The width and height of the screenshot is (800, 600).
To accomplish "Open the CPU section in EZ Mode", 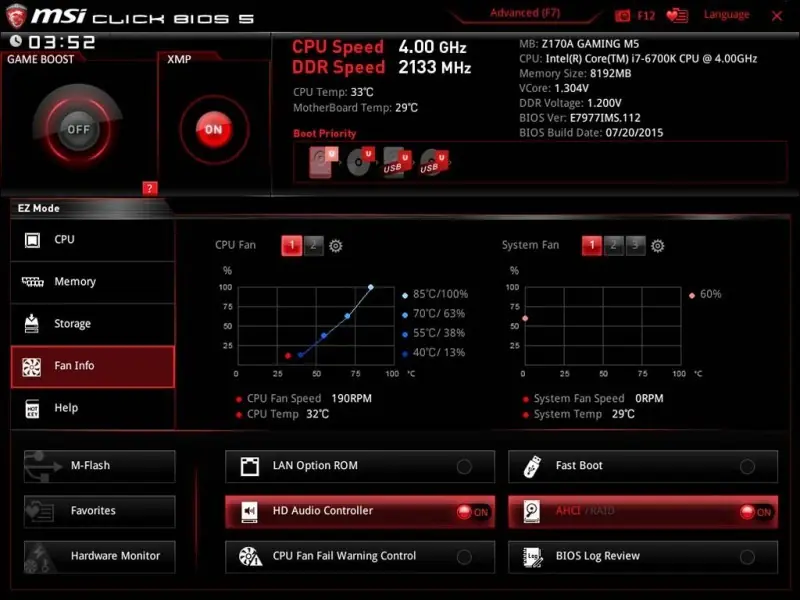I will [93, 240].
